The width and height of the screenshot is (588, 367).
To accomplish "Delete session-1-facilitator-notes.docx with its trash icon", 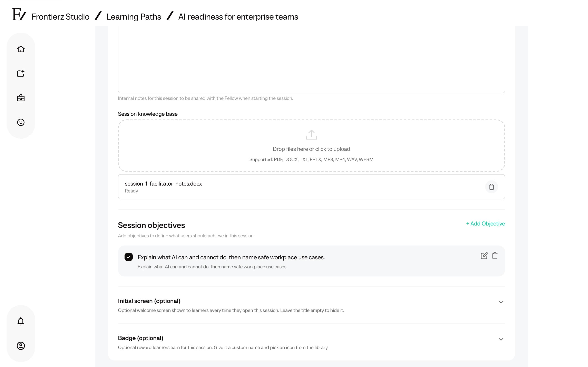I will tap(492, 187).
